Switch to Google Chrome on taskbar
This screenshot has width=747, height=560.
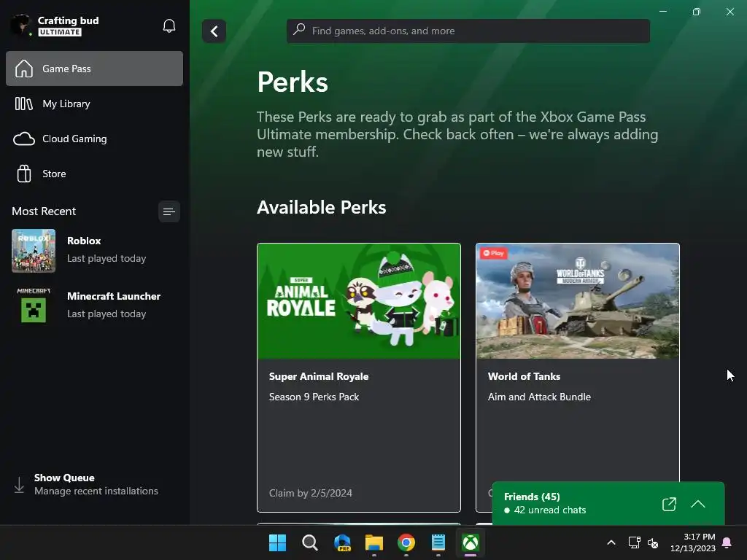(x=406, y=542)
